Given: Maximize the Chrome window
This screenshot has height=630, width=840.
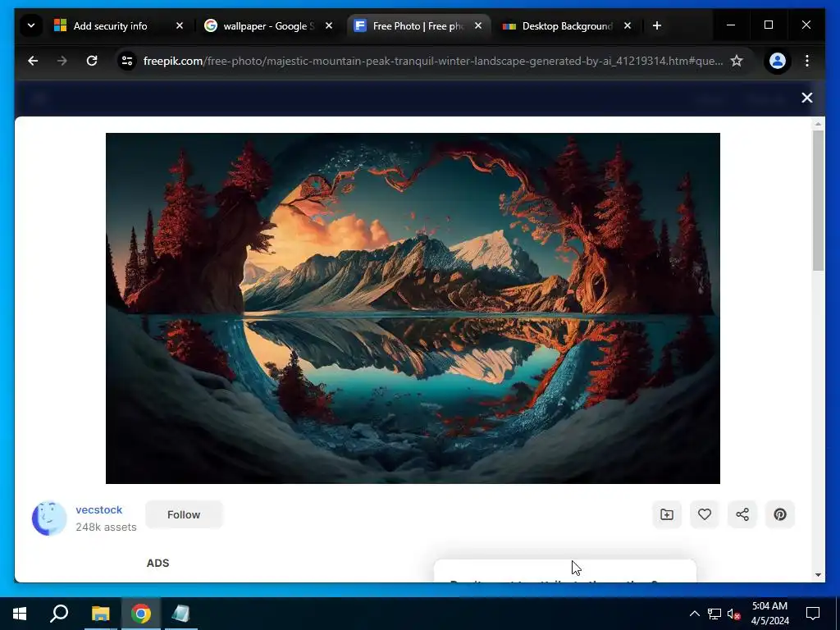Looking at the screenshot, I should [768, 25].
